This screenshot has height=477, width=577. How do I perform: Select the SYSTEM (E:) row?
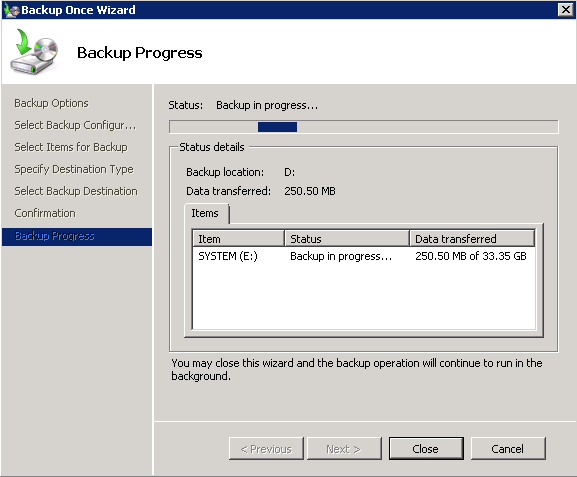tap(364, 256)
